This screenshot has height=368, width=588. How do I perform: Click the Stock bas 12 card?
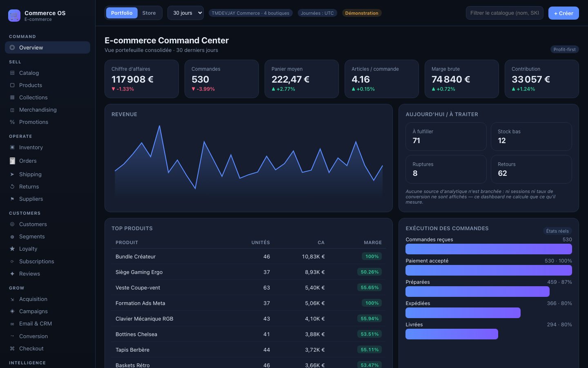531,137
